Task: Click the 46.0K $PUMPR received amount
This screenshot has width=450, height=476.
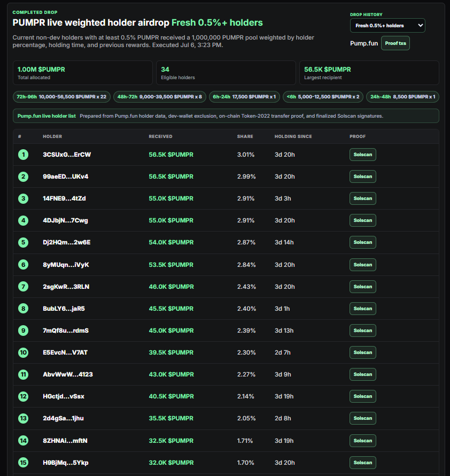Action: coord(171,287)
